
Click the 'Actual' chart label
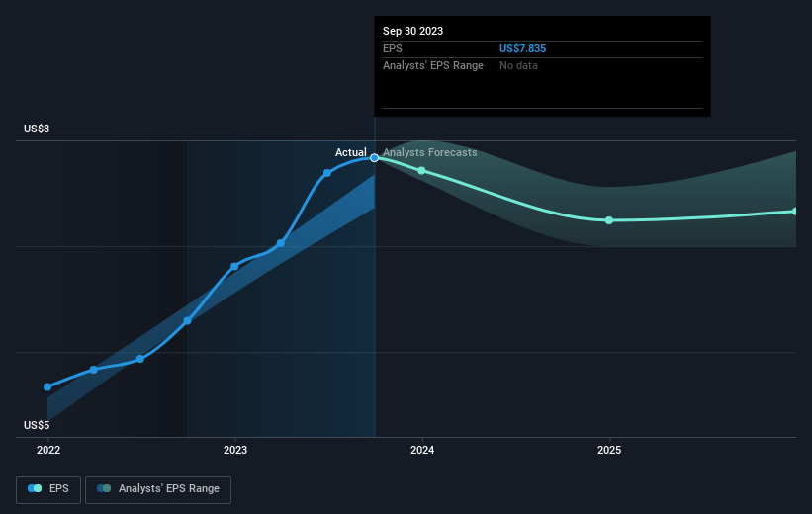point(350,152)
